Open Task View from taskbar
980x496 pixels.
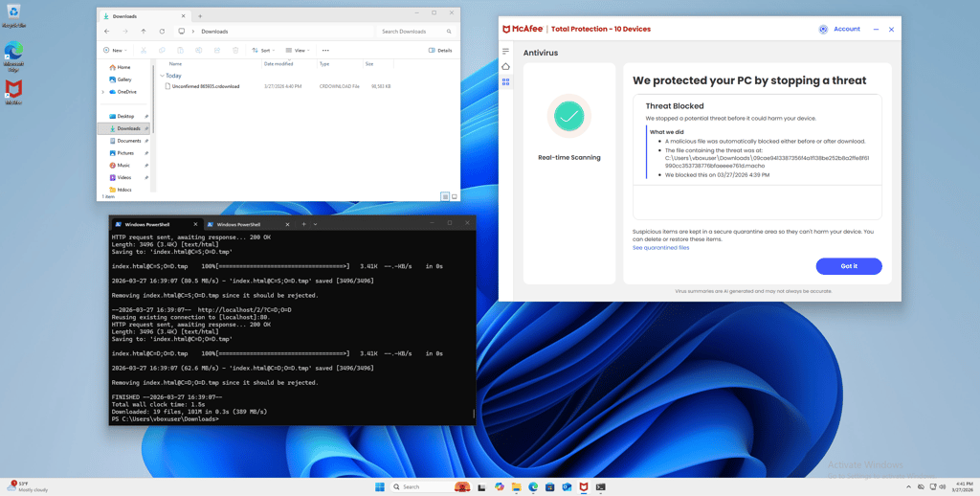pos(482,486)
